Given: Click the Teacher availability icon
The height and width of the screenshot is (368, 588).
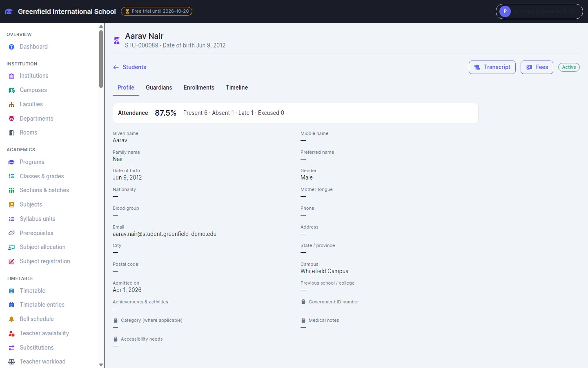Looking at the screenshot, I should tap(11, 334).
